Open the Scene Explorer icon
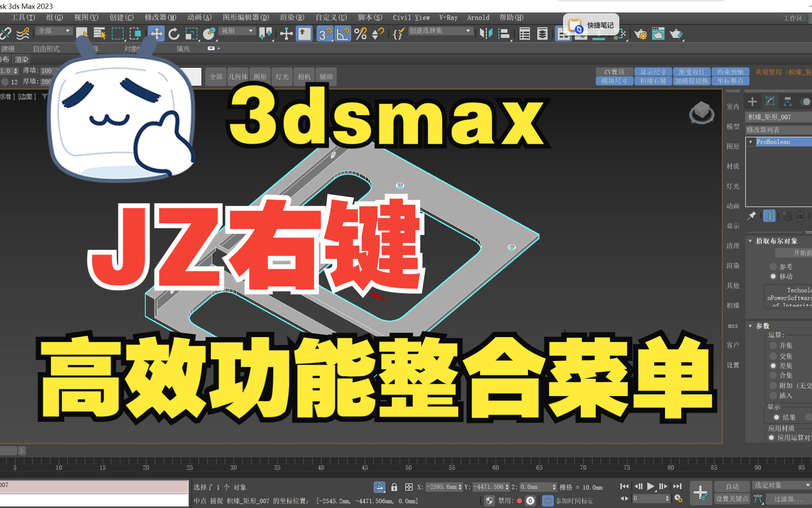The width and height of the screenshot is (812, 508). tap(525, 34)
